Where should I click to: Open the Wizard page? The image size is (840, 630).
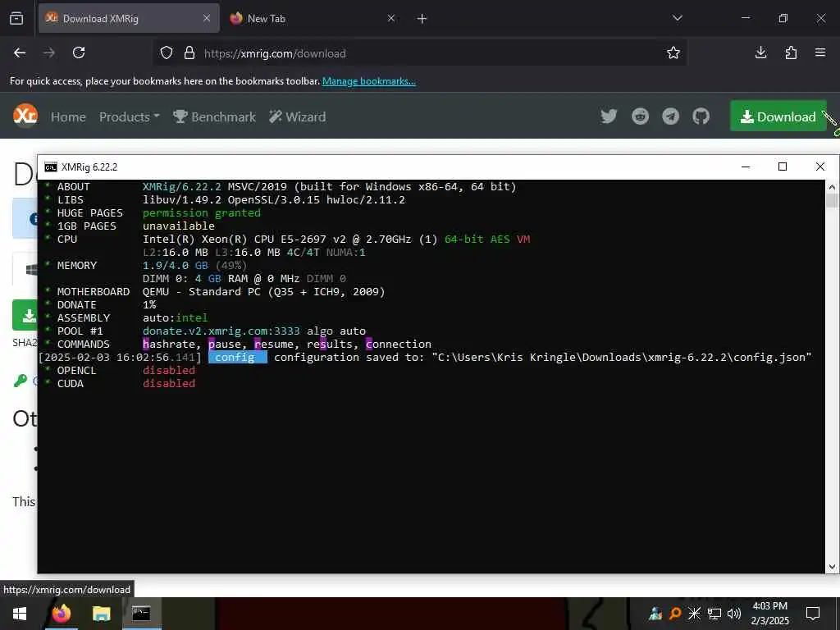click(297, 116)
